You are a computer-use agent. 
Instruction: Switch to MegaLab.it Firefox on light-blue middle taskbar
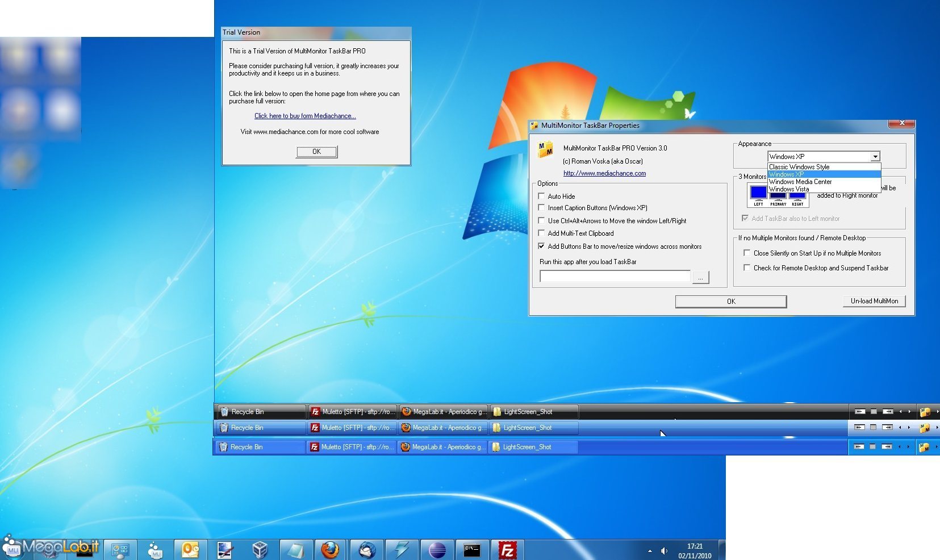pos(443,428)
